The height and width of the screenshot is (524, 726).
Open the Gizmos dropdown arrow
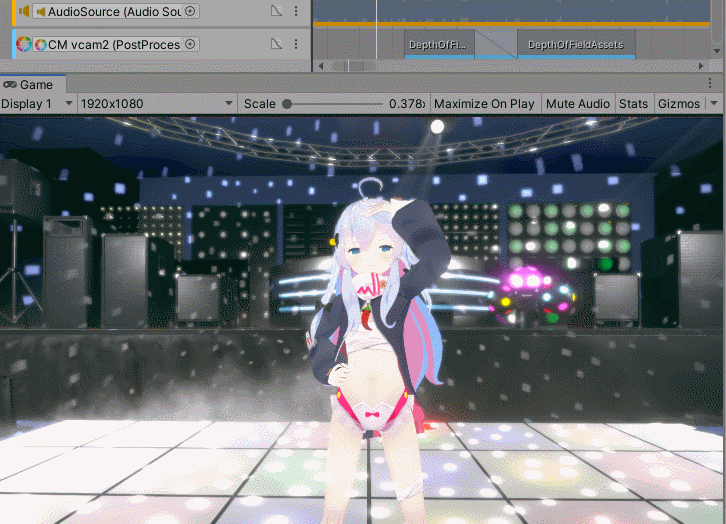click(x=714, y=103)
